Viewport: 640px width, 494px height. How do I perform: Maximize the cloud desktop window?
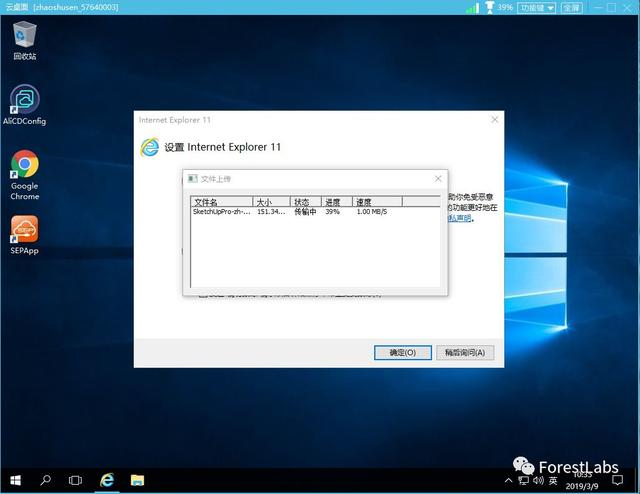(x=611, y=7)
